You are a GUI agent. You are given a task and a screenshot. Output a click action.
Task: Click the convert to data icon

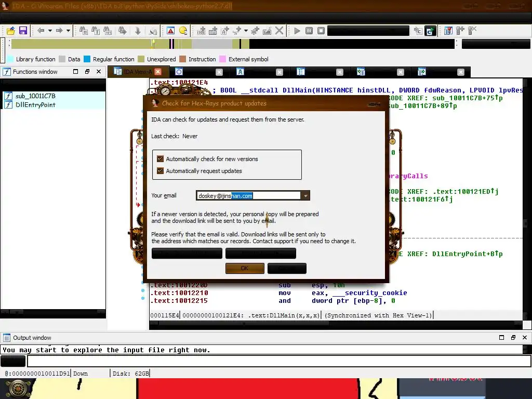(213, 31)
